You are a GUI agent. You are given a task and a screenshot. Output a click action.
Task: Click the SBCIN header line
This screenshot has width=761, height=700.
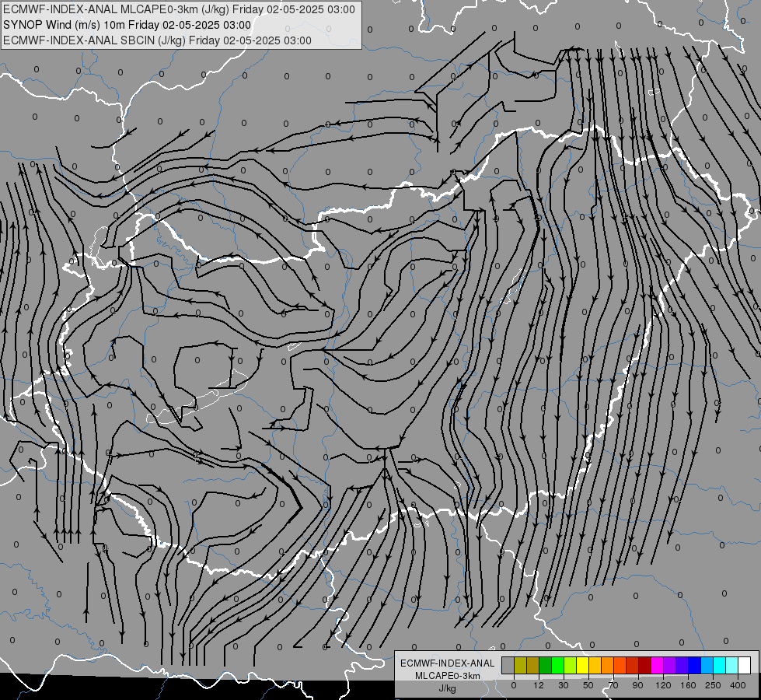(157, 40)
